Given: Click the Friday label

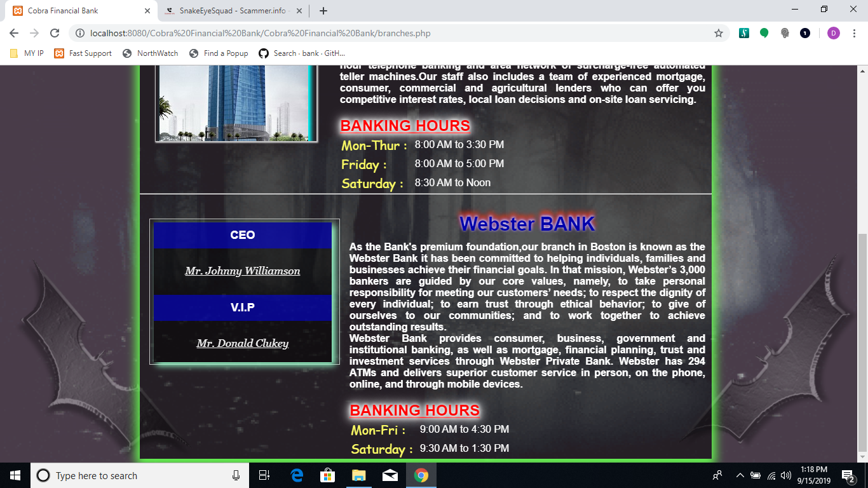Looking at the screenshot, I should point(364,165).
